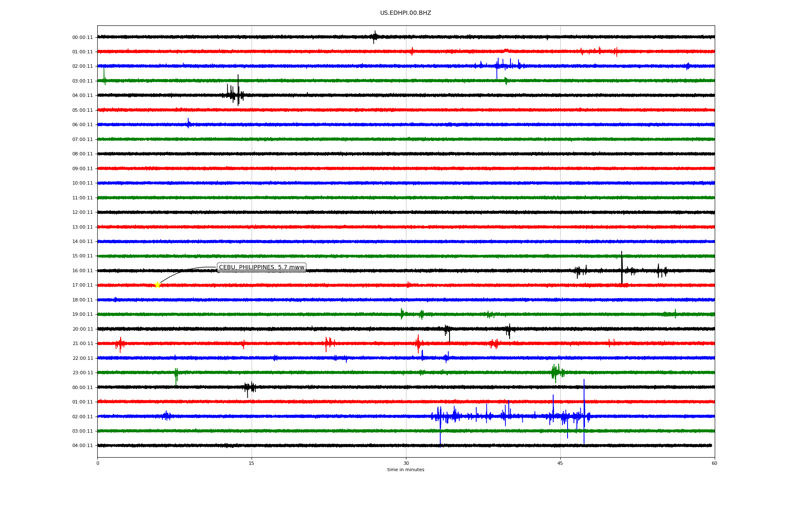Viewport: 812px width, 508px height.
Task: Click the 30 minute axis tick label
Action: [406, 463]
